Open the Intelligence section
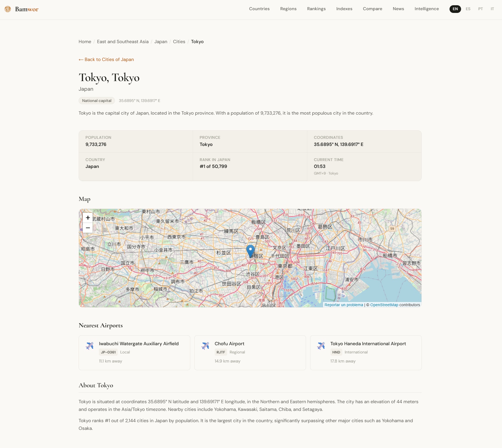 (426, 9)
